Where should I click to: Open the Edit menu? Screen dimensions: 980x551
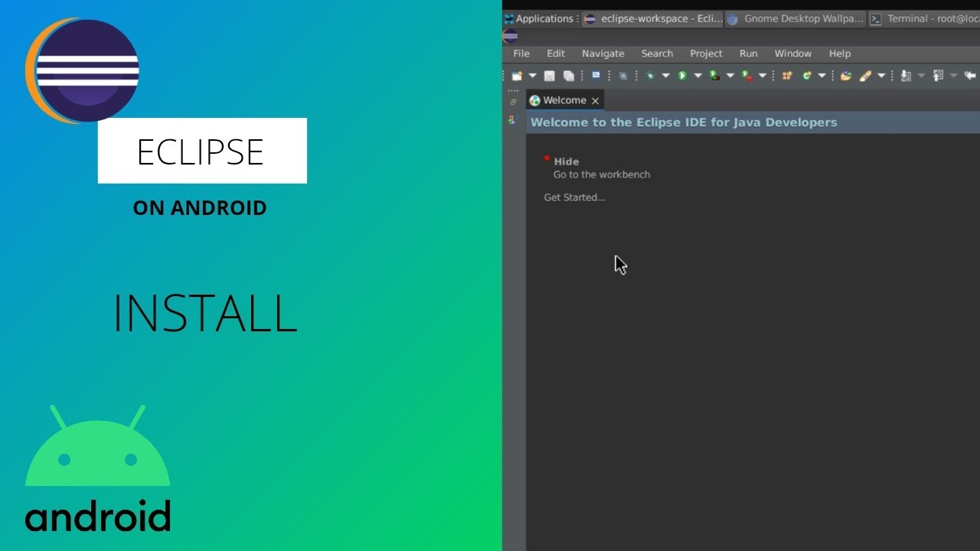click(x=556, y=54)
